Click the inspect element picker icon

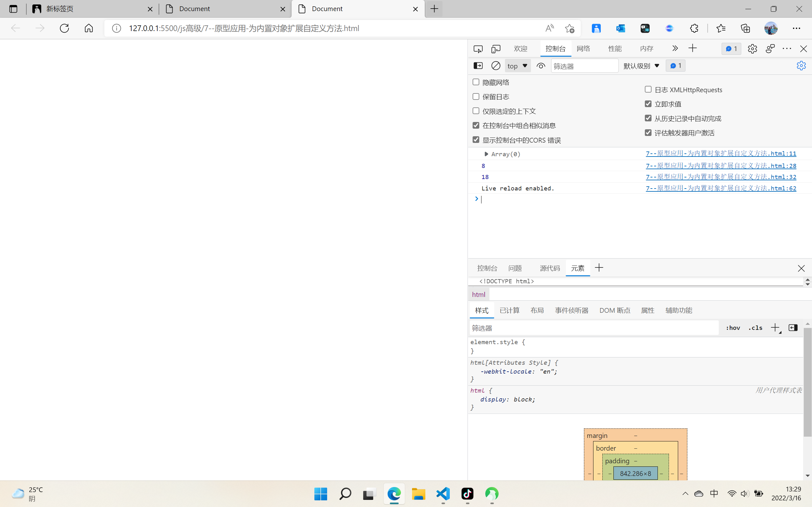[478, 49]
